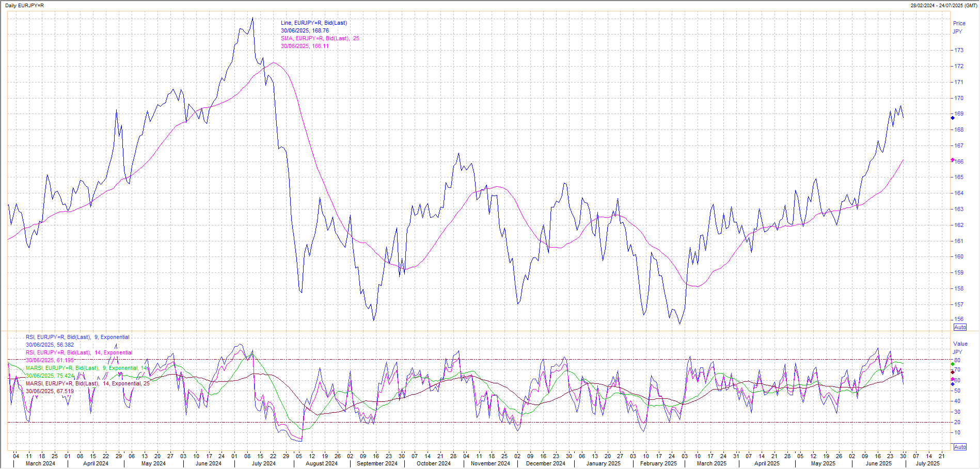The image size is (980, 469).
Task: Select the "RSI, EURJPY=R, Bid(Last), 9, Exponential" legend
Action: point(77,337)
